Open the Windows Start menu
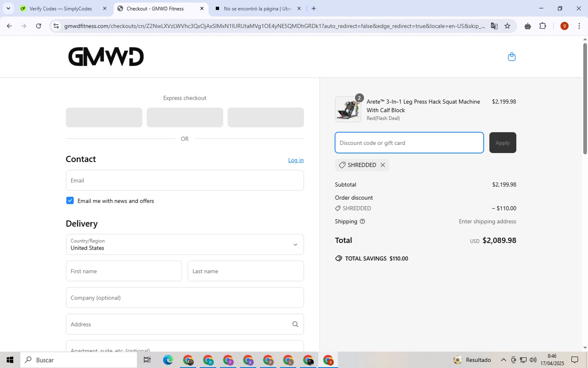This screenshot has width=588, height=368. 10,360
